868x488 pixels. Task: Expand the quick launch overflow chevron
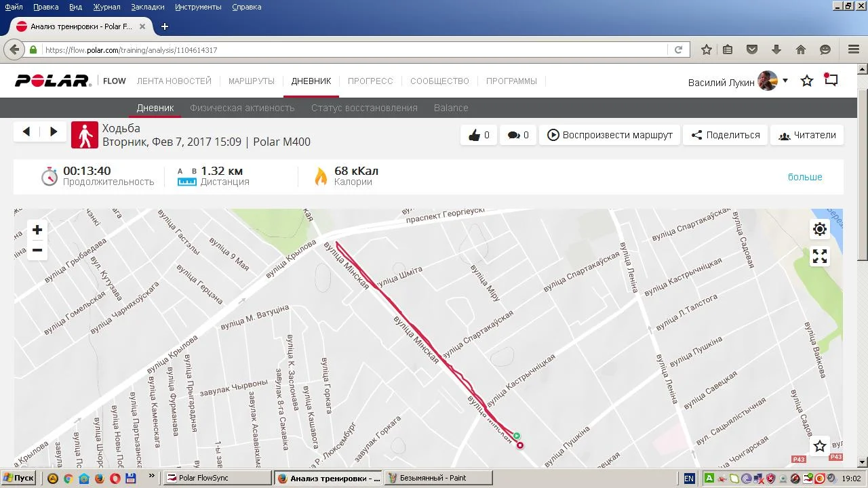point(151,476)
